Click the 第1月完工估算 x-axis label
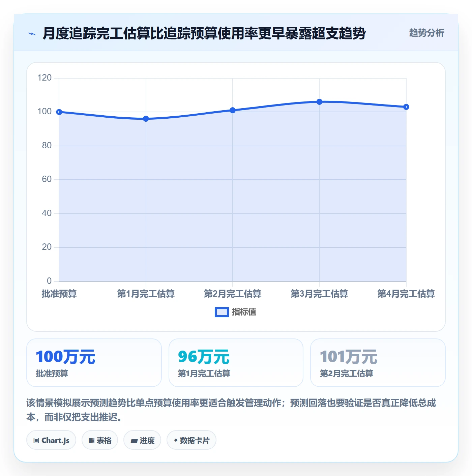This screenshot has height=476, width=472. tap(146, 294)
